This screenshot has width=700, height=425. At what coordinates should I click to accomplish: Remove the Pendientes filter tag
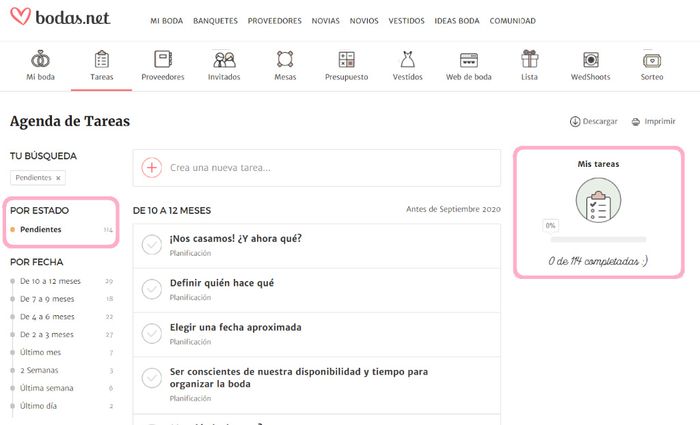58,178
